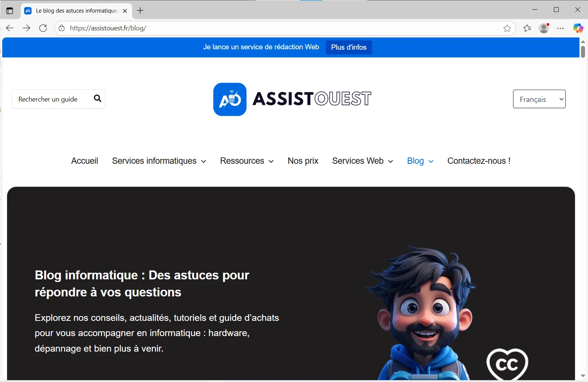This screenshot has height=382, width=588.
Task: Open the Français language dropdown
Action: coord(539,99)
